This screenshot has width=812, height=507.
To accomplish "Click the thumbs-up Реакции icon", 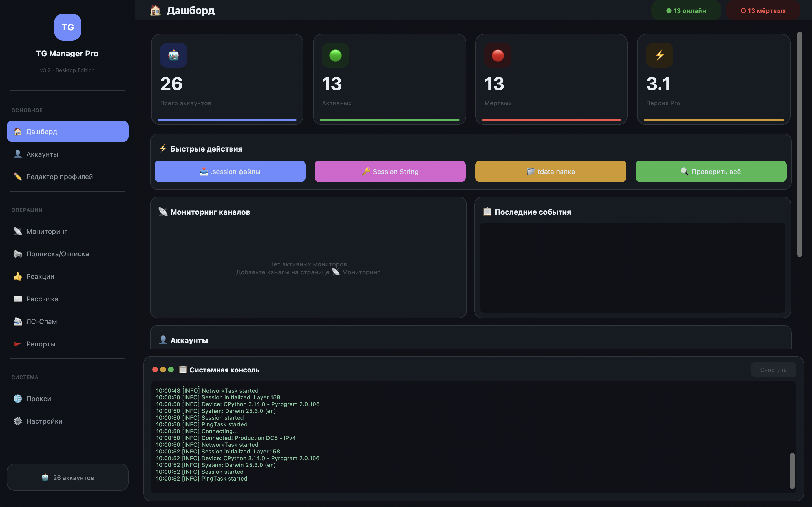I will [x=18, y=276].
